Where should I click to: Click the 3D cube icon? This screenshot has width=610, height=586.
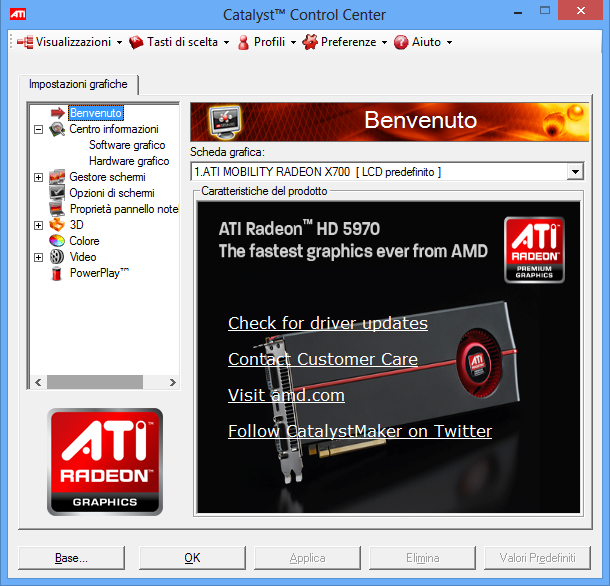pyautogui.click(x=57, y=225)
